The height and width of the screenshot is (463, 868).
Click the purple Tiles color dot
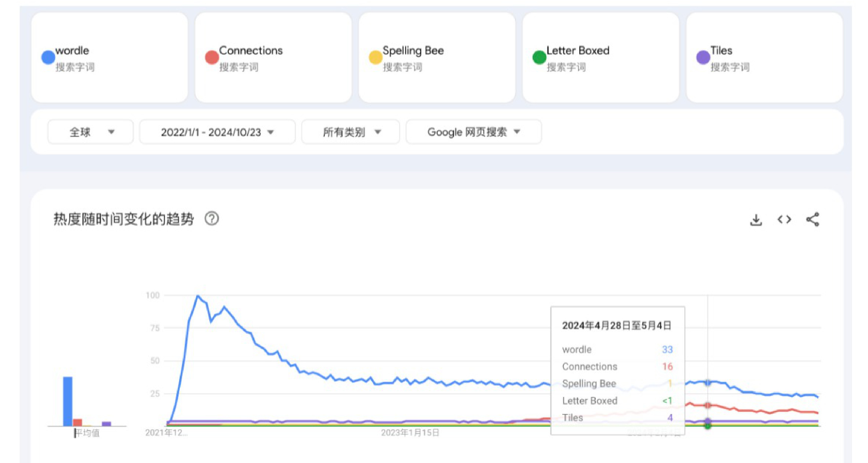pyautogui.click(x=703, y=57)
